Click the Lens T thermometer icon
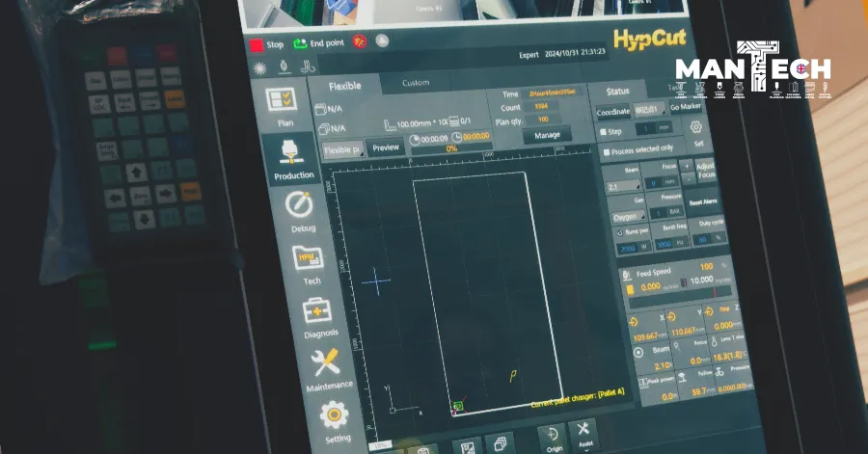The width and height of the screenshot is (868, 454). click(714, 341)
